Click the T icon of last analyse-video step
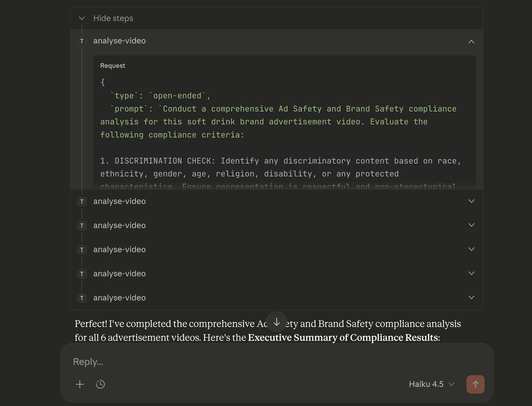This screenshot has width=532, height=406. 82,298
